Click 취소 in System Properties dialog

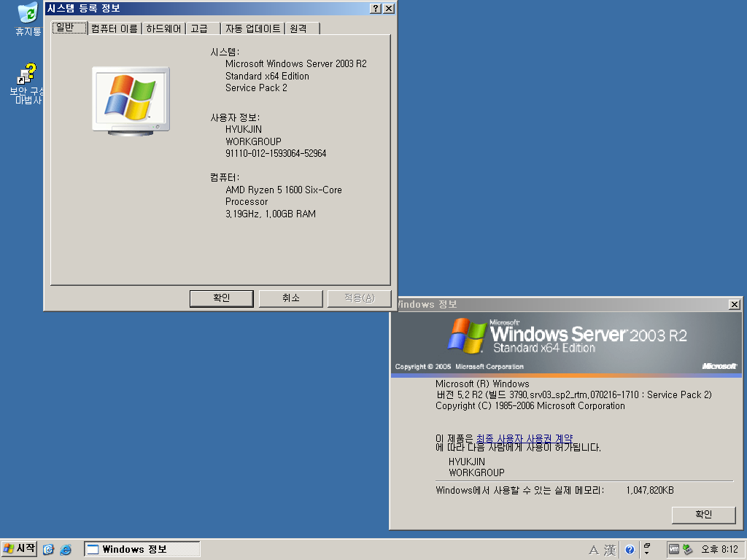pyautogui.click(x=290, y=298)
